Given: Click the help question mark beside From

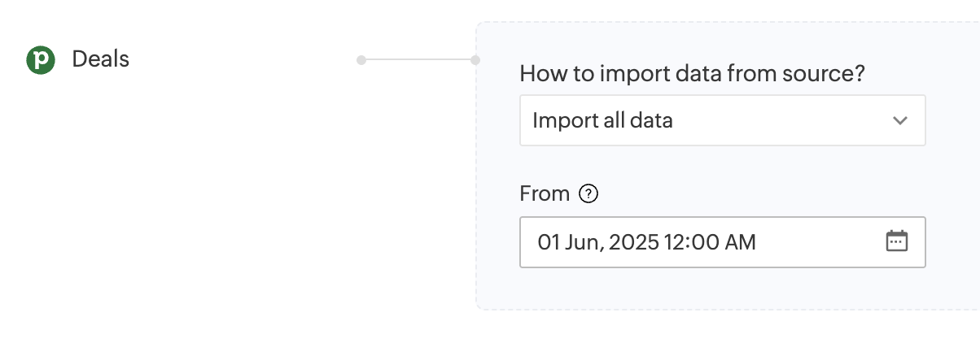Looking at the screenshot, I should tap(588, 194).
